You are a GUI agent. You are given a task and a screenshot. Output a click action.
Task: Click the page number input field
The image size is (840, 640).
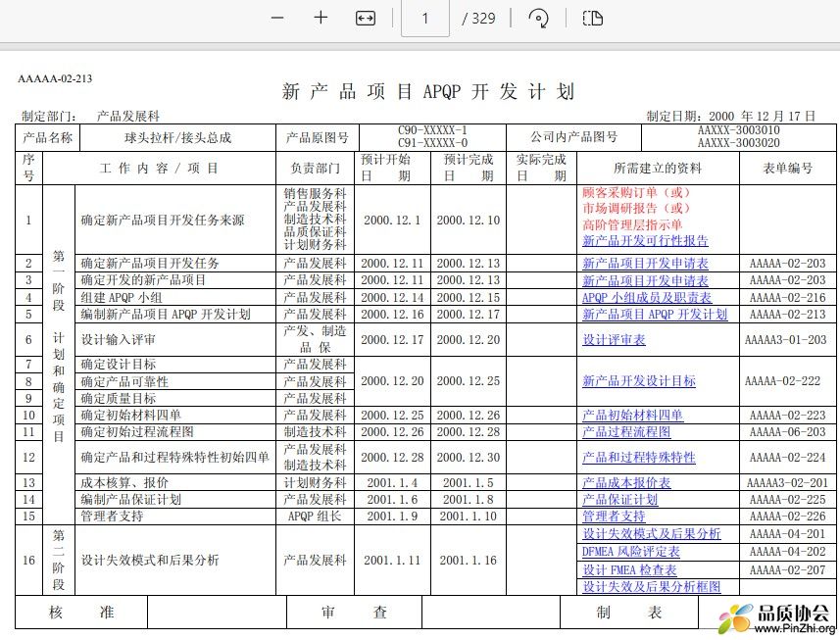click(x=425, y=19)
